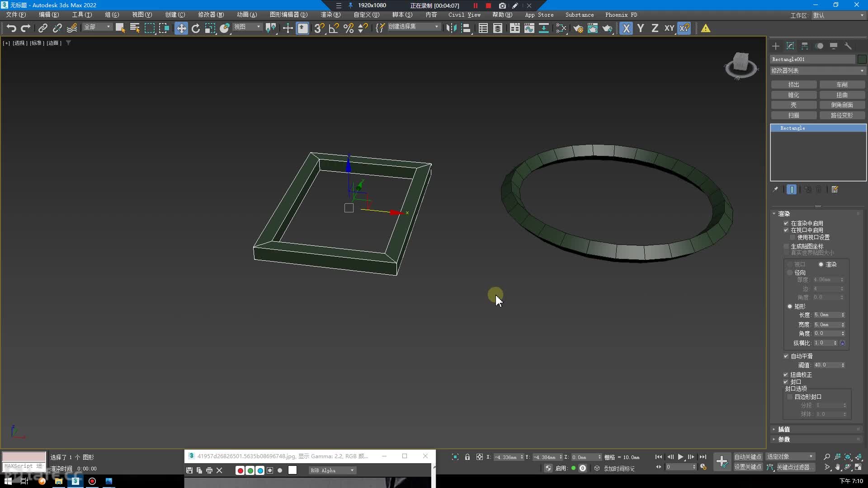Open the 修改器列表 dropdown
868x488 pixels.
818,71
